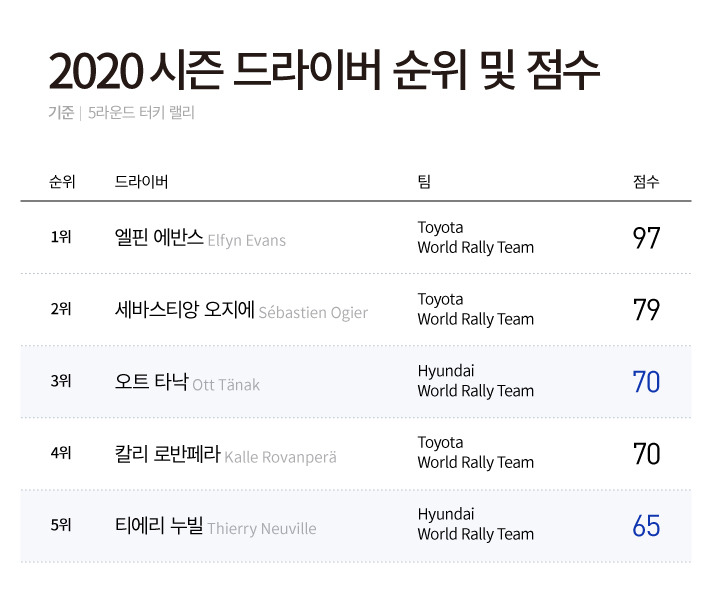Select driver name 티에리 누빌
Image resolution: width=712 pixels, height=600 pixels.
[x=159, y=526]
